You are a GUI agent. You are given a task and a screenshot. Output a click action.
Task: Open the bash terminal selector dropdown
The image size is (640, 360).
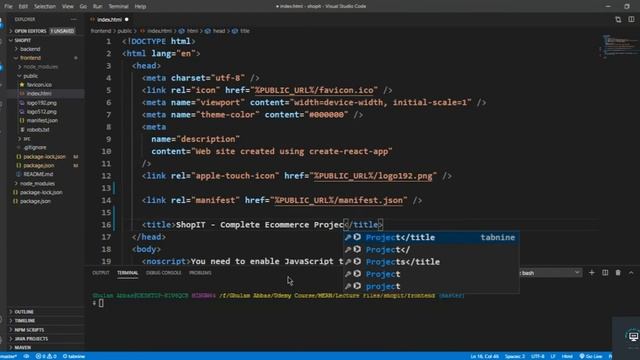coord(550,273)
